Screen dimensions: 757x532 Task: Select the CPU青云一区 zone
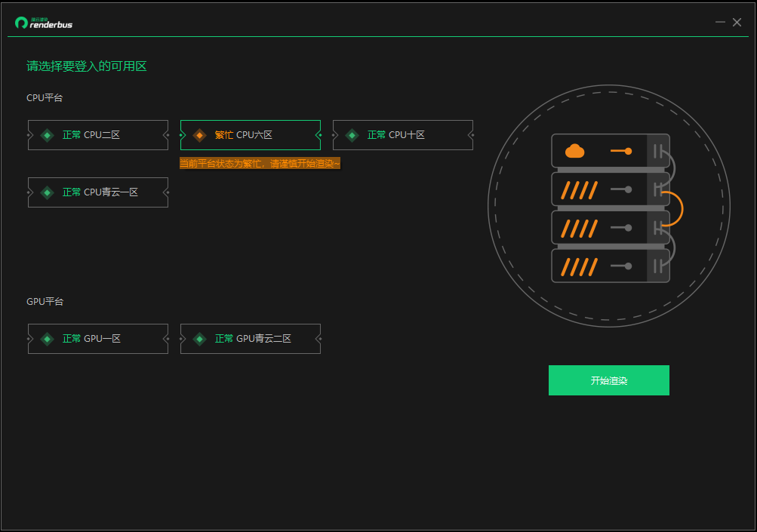tap(97, 192)
